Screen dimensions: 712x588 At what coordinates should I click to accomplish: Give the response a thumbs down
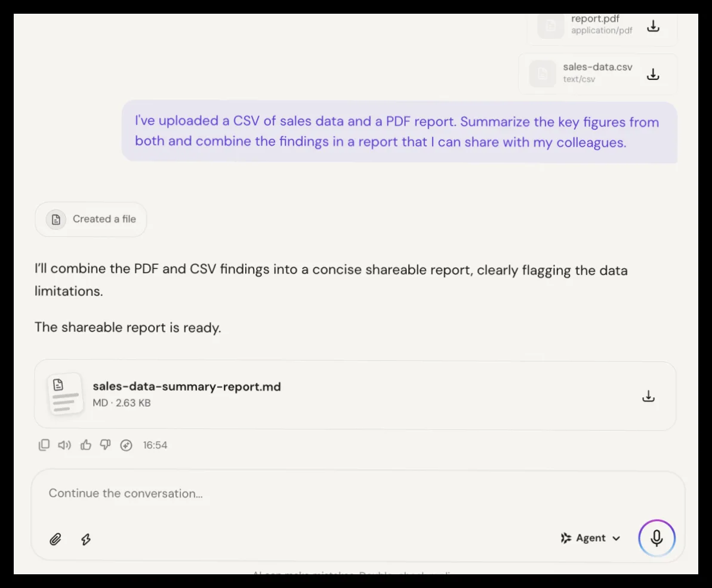pos(106,445)
